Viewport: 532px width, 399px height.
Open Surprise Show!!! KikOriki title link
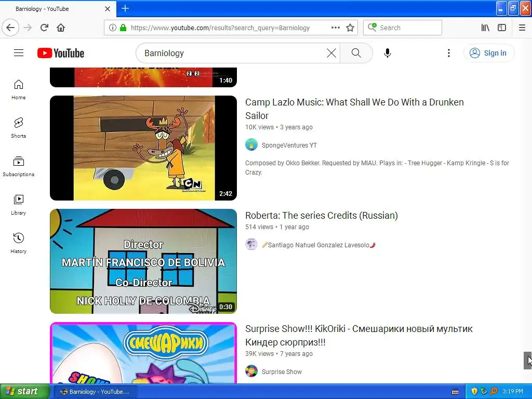click(x=358, y=335)
